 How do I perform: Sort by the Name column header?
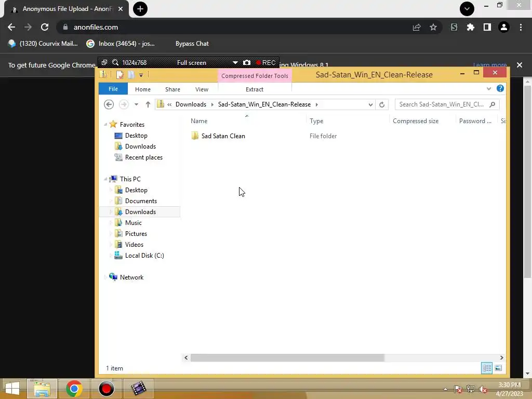pyautogui.click(x=199, y=121)
